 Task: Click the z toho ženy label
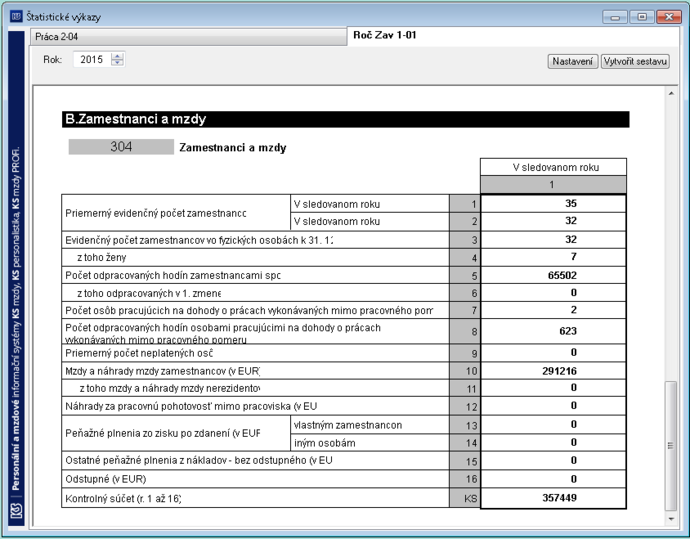coord(102,257)
